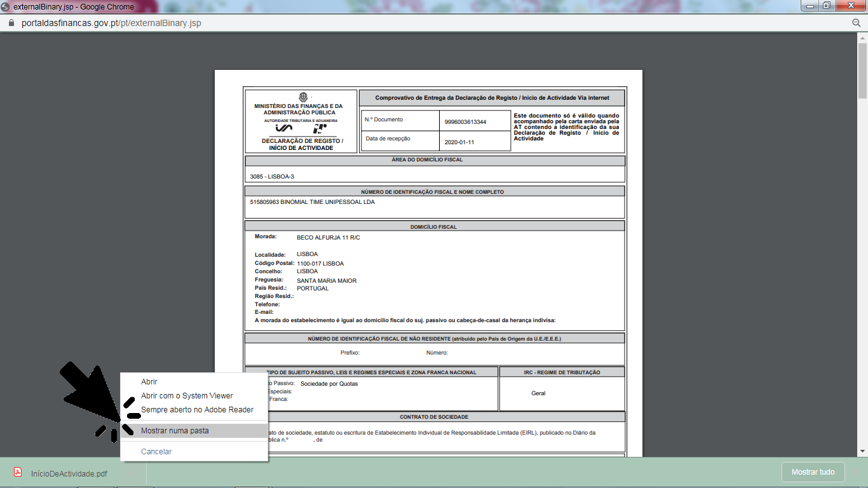Click the country value 'PORTUGAL'

313,288
